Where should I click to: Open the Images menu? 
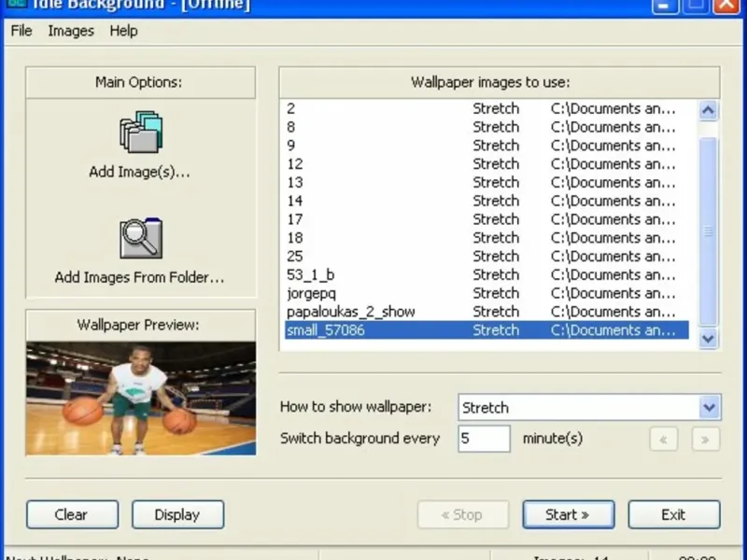(71, 31)
